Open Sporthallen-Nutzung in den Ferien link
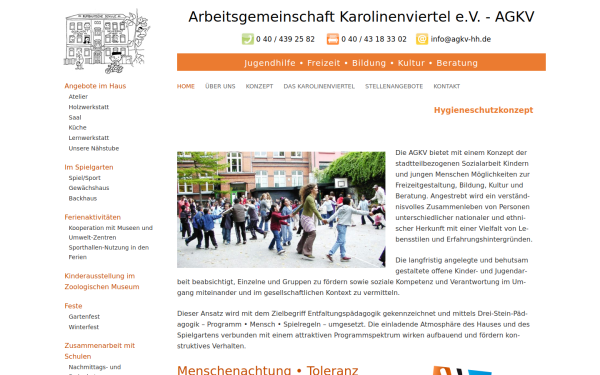The width and height of the screenshot is (600, 375). [109, 252]
